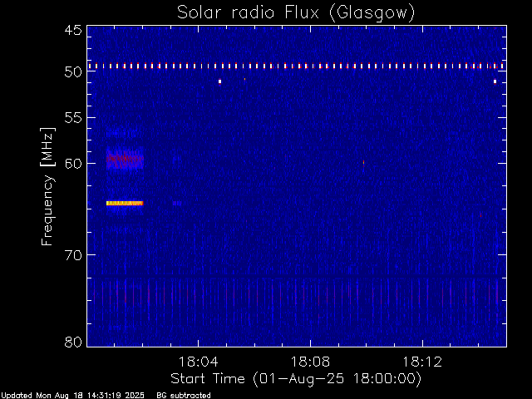Click the 'Solar radio Flux (Glasgow)' title
This screenshot has height=399, width=532.
(x=296, y=13)
